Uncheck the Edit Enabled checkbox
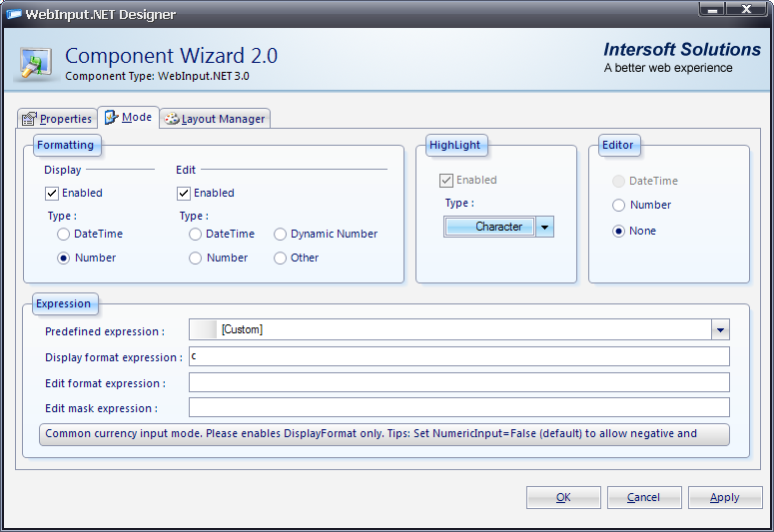This screenshot has width=774, height=532. coord(184,194)
